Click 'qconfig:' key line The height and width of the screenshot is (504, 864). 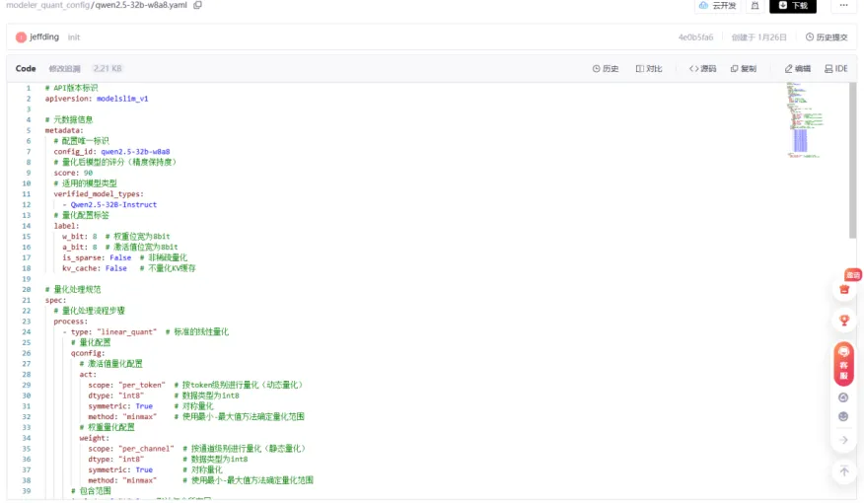(x=87, y=353)
